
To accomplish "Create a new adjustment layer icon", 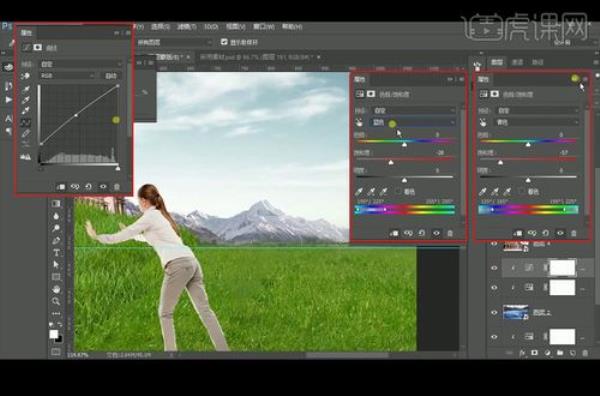I will (548, 353).
